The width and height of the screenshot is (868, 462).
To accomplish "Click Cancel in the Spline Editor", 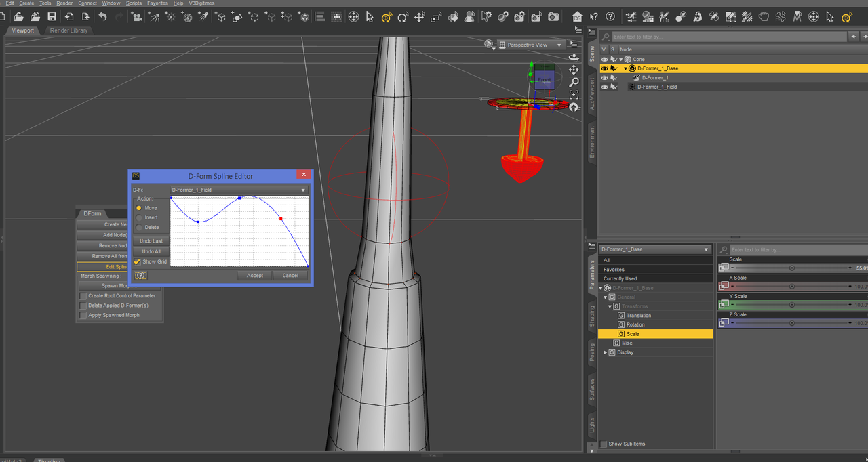I will point(290,275).
